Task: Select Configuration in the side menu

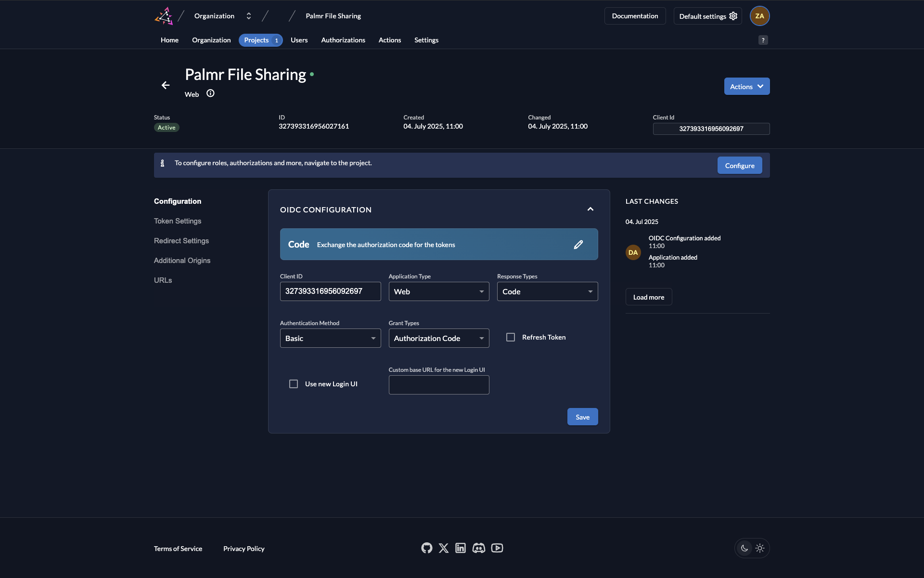Action: click(x=178, y=201)
